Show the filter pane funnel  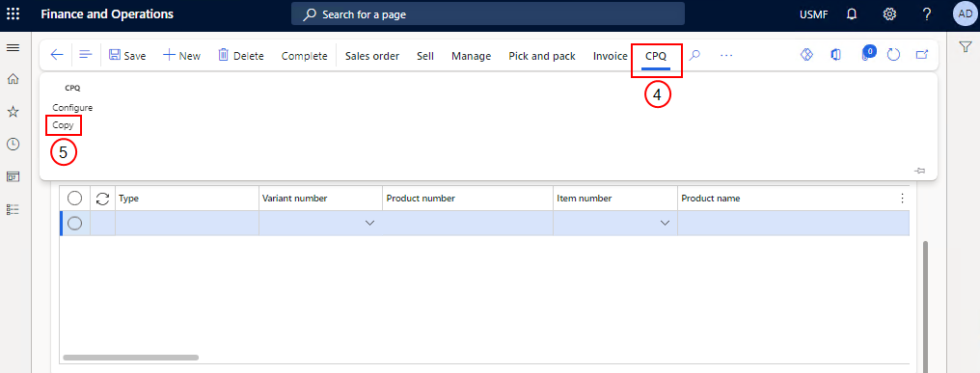click(x=965, y=47)
